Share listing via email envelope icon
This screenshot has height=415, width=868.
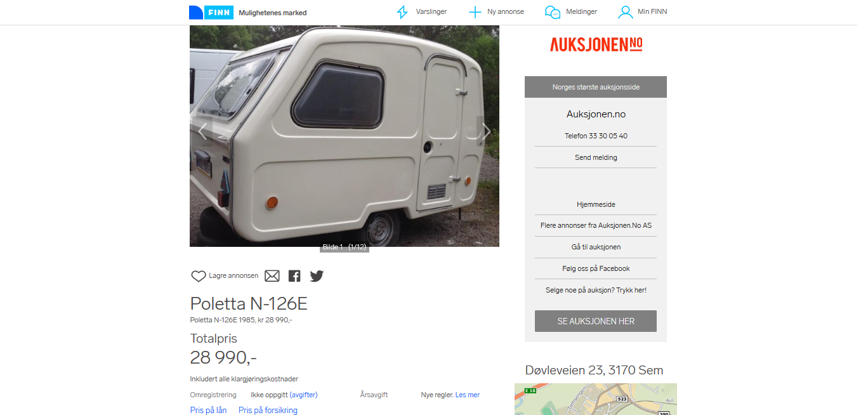pyautogui.click(x=272, y=276)
